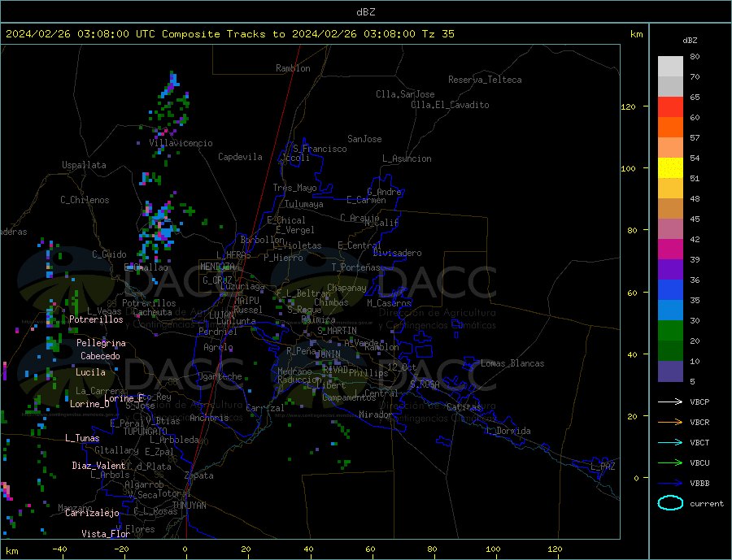Click the Clla.SanJose label

click(x=405, y=94)
